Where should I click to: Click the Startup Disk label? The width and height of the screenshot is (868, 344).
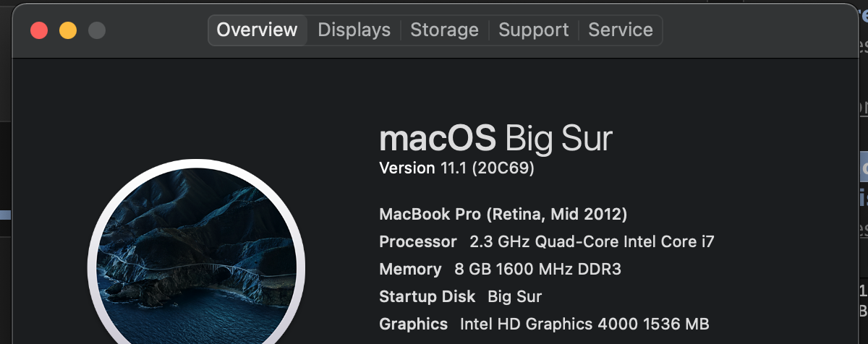(x=427, y=296)
